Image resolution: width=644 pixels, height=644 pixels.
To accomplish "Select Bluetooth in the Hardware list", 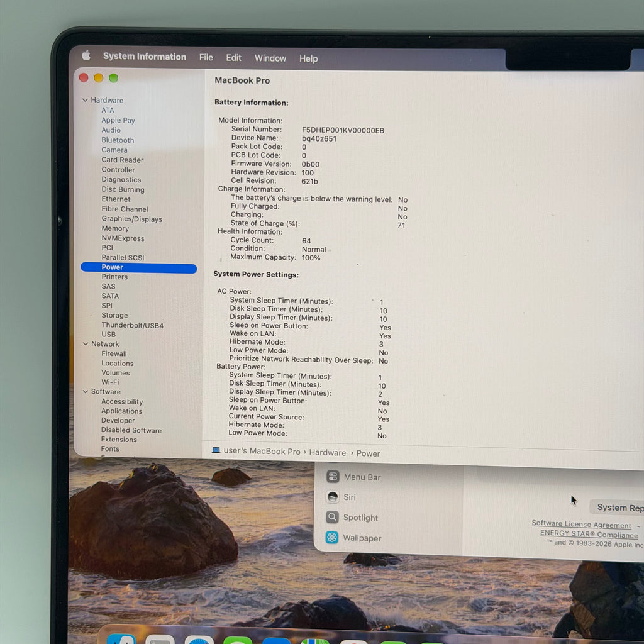I will [118, 140].
